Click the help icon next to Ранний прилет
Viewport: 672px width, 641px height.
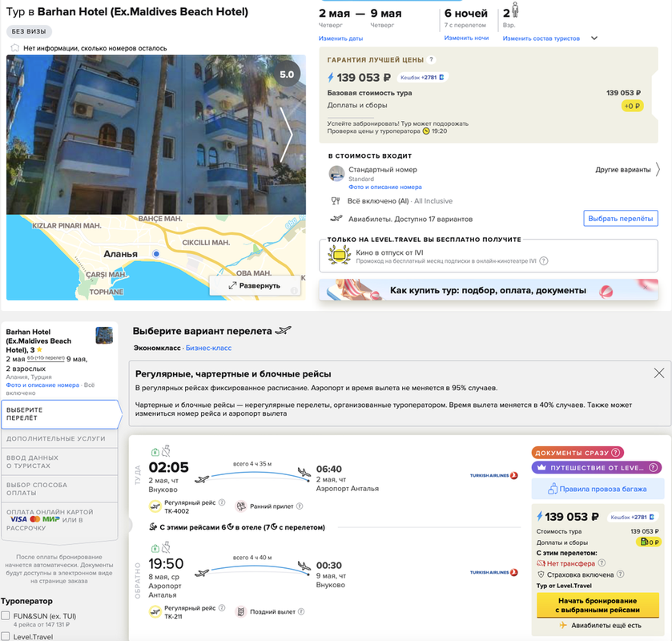click(300, 506)
